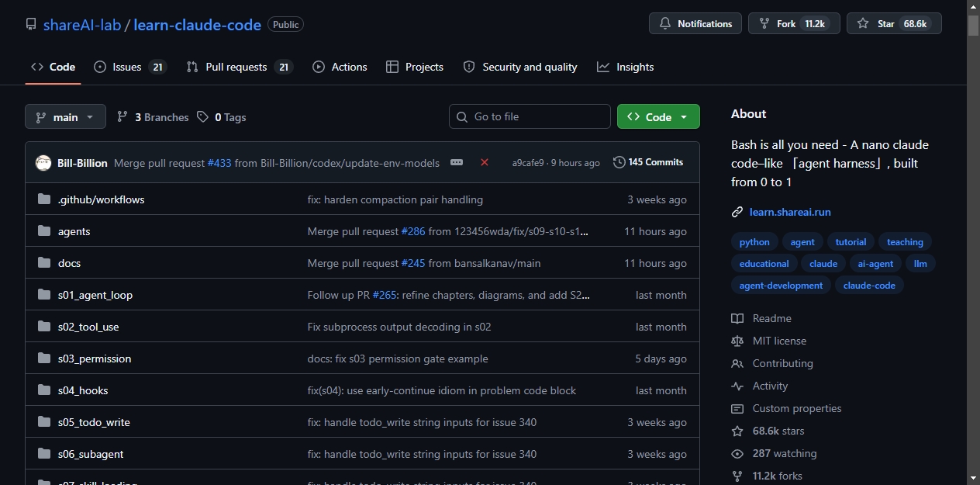Open the agents folder
The image size is (980, 485).
click(74, 231)
